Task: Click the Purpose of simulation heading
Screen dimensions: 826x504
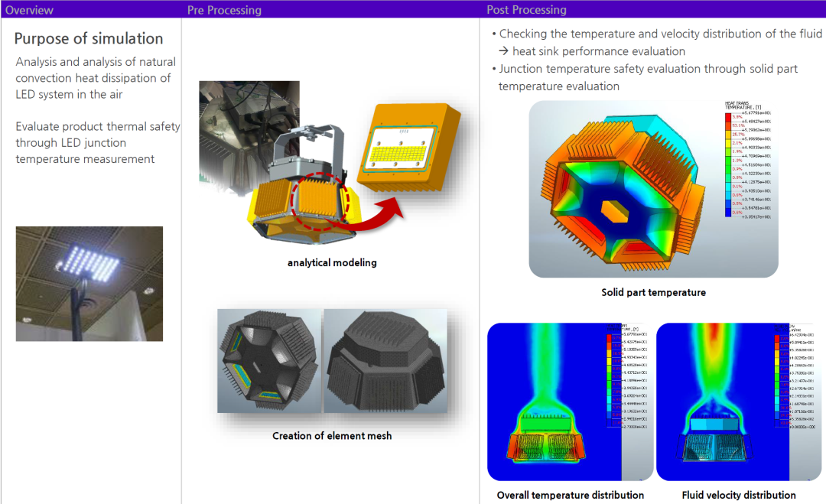Action: pos(89,39)
